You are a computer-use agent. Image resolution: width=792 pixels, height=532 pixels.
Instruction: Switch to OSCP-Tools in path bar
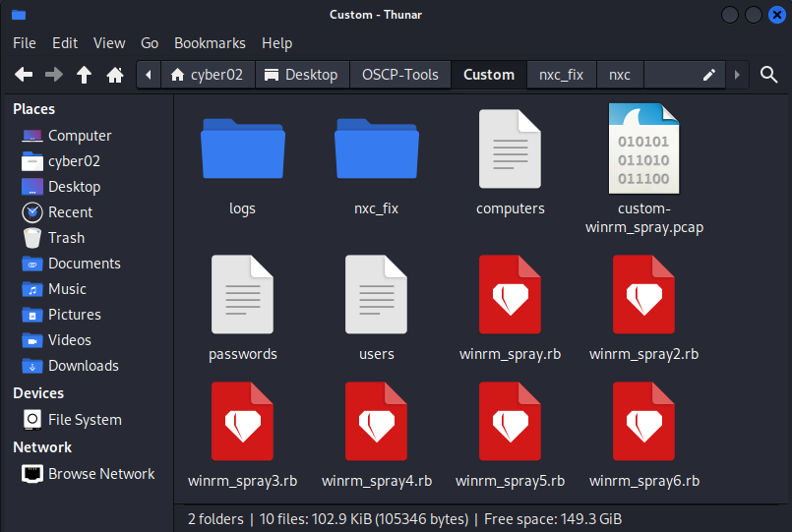coord(399,75)
